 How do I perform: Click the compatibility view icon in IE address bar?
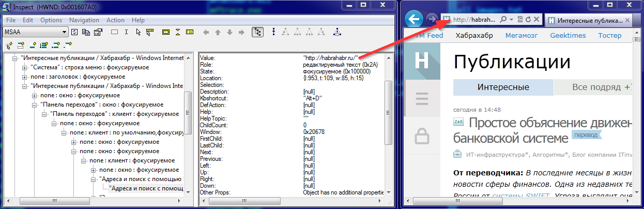pyautogui.click(x=520, y=20)
